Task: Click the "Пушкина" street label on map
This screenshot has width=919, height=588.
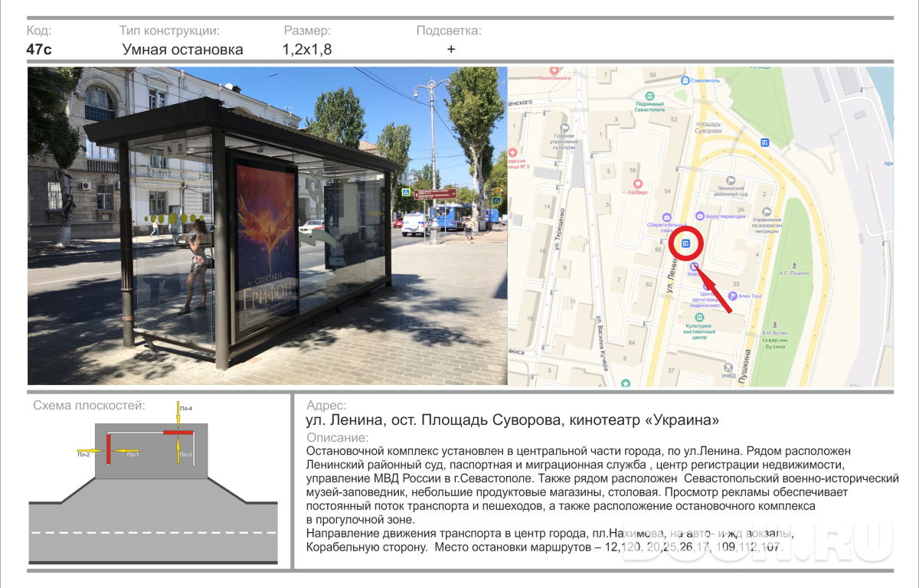Action: point(744,367)
